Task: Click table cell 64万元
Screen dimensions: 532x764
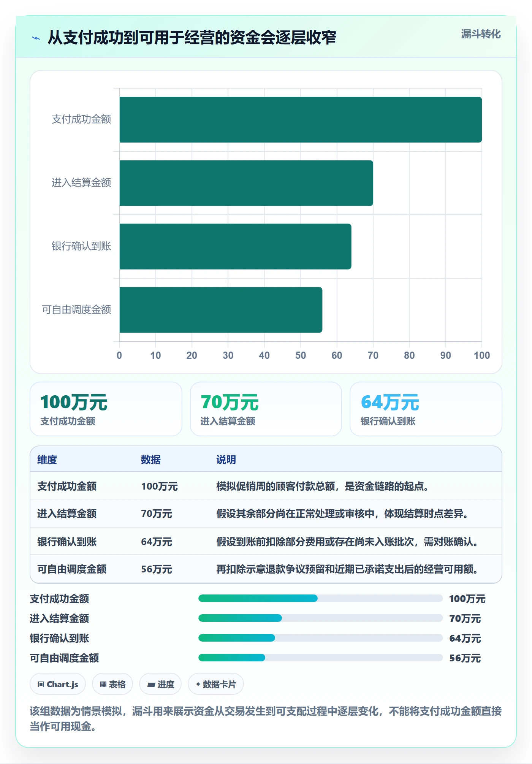Action: tap(157, 542)
